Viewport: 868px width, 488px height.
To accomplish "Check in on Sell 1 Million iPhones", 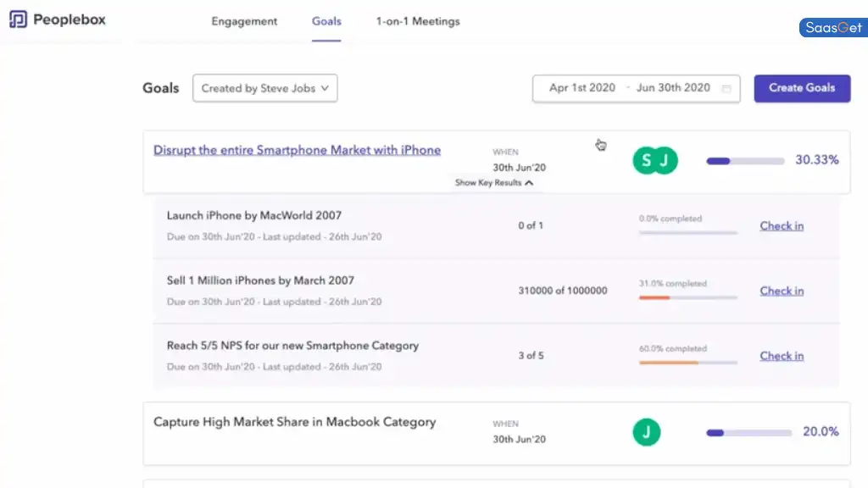I will pos(781,291).
